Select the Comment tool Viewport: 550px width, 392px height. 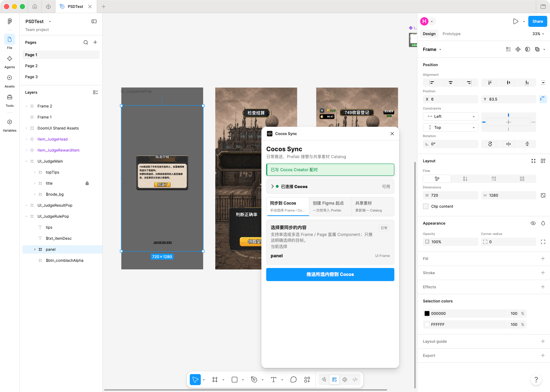[x=293, y=380]
